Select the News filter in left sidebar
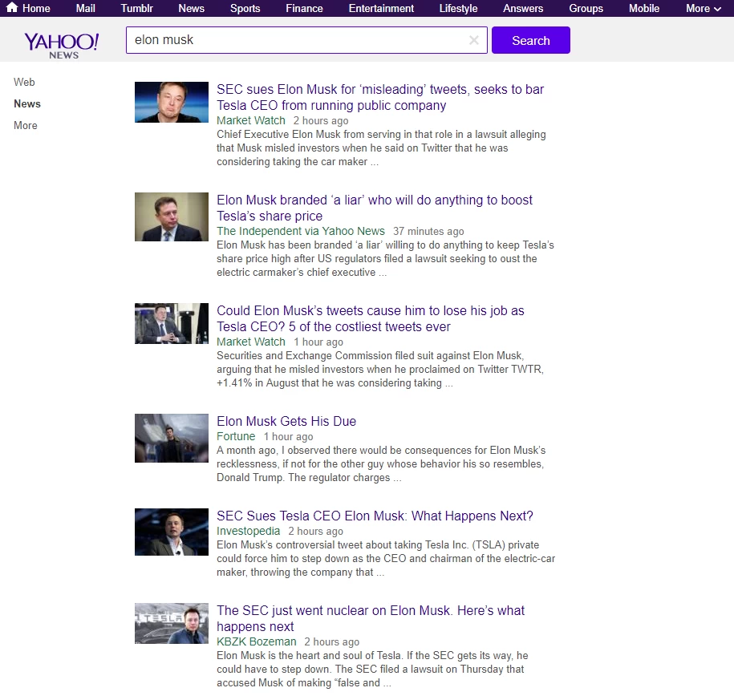Screen dimensions: 734x700 click(x=27, y=103)
